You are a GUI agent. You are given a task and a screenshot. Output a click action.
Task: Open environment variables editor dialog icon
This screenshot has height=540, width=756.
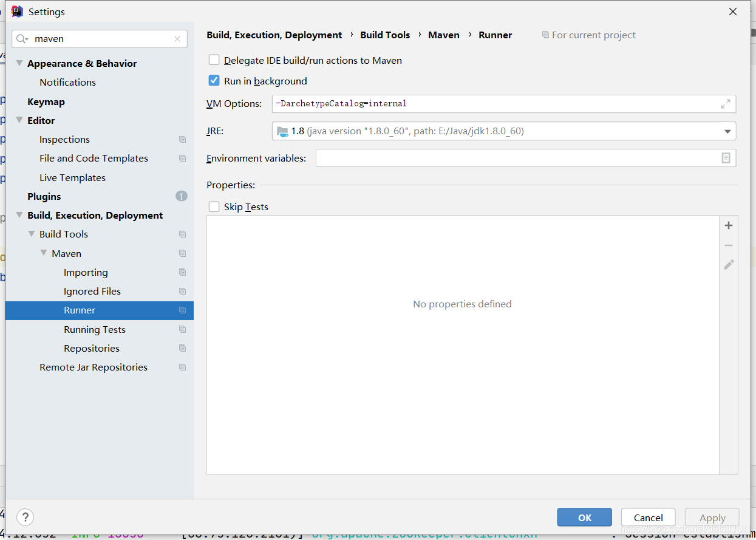point(726,158)
